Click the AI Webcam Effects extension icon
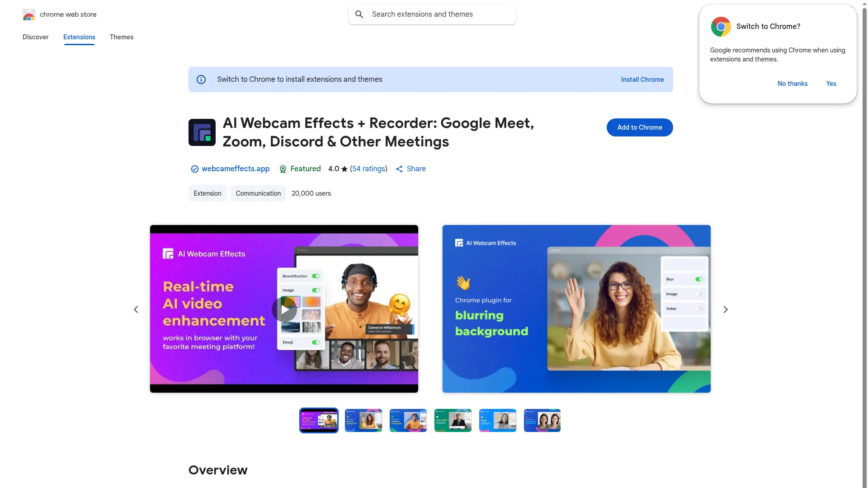The image size is (868, 488). [202, 132]
